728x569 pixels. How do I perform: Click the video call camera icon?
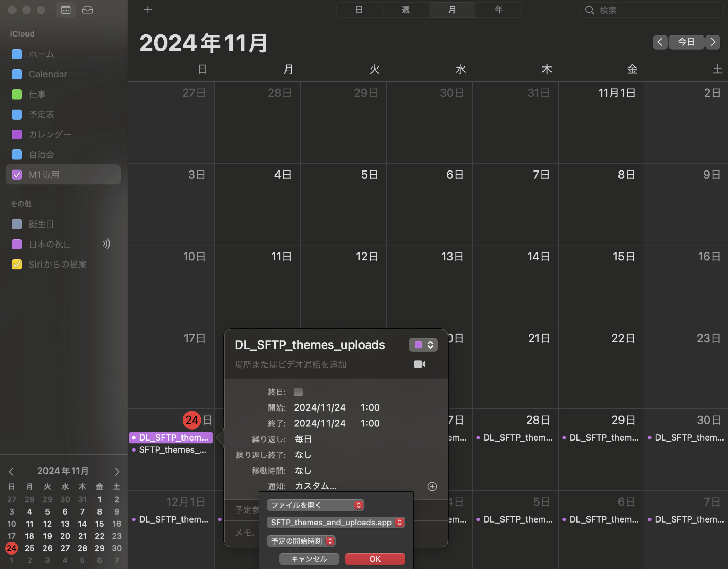click(x=419, y=364)
